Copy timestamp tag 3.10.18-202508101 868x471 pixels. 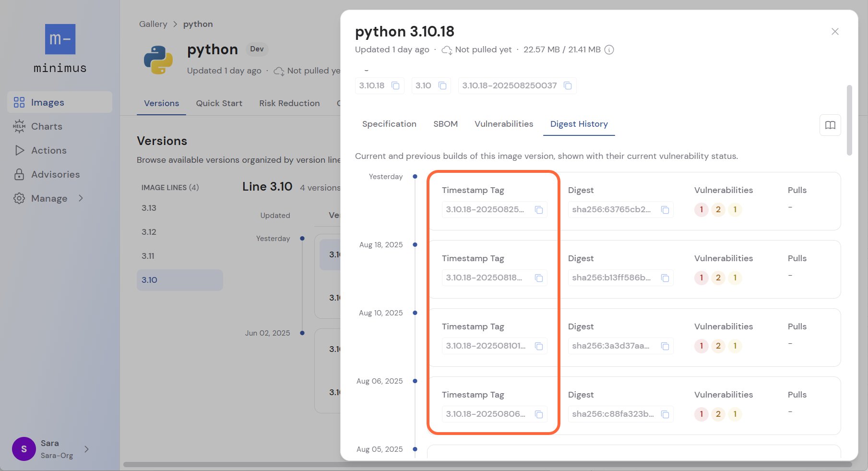pos(539,346)
